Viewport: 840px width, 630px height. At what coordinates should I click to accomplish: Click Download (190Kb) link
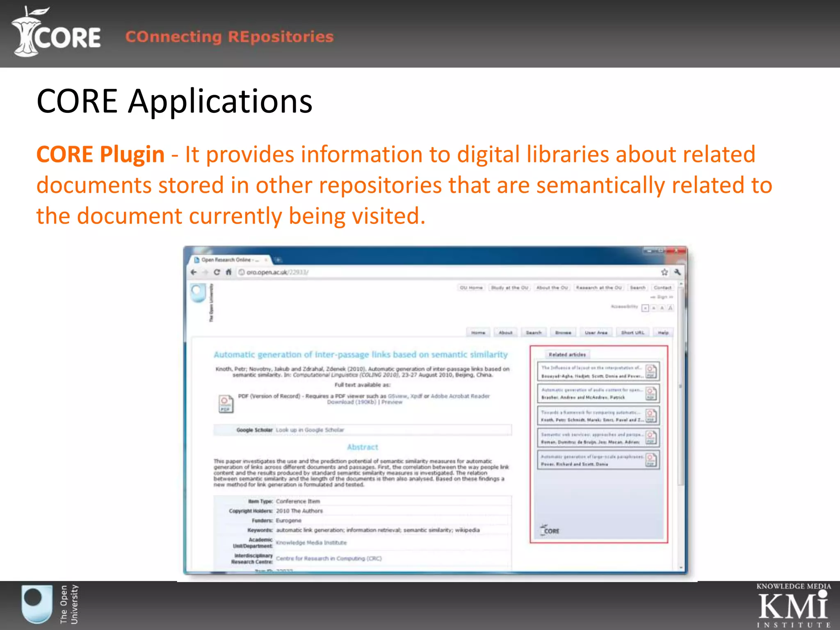pyautogui.click(x=352, y=402)
